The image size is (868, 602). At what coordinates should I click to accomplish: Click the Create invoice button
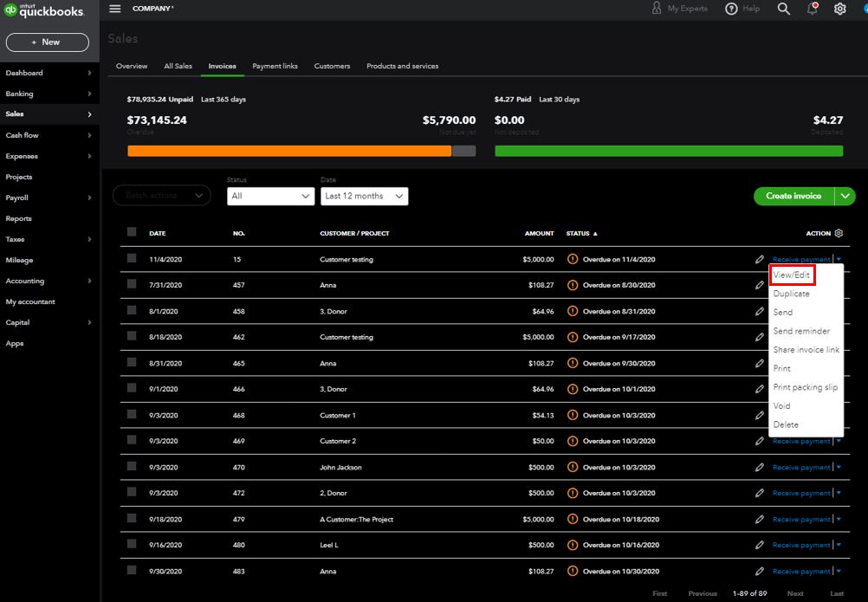click(794, 197)
